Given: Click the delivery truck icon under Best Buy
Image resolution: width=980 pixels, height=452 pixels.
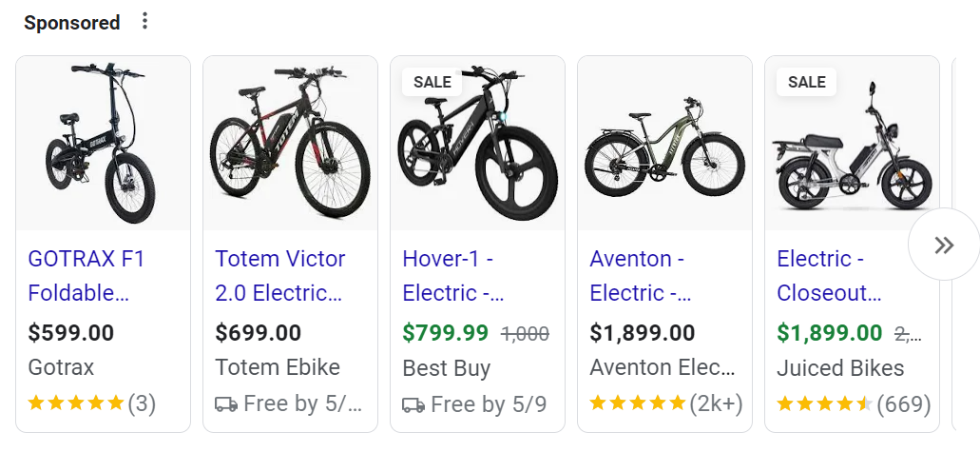Looking at the screenshot, I should point(413,404).
